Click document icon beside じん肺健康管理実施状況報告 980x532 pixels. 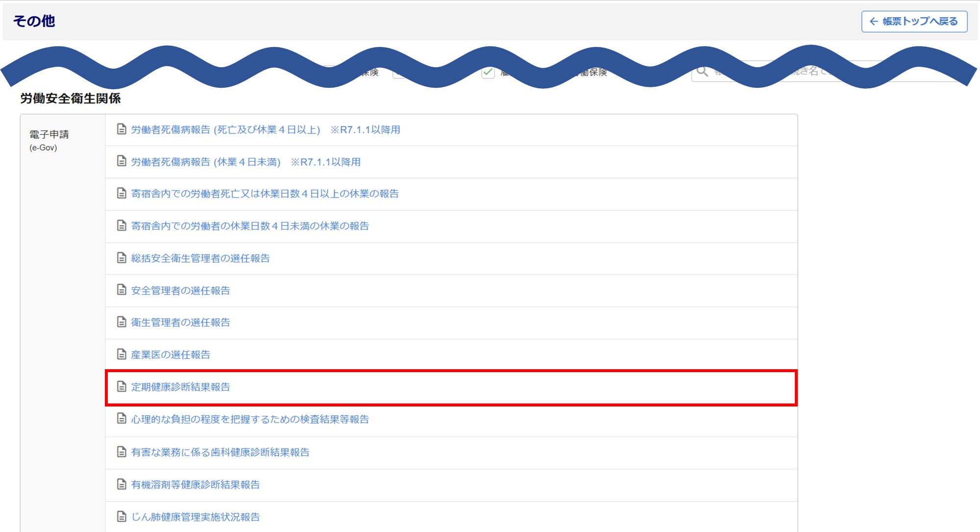pos(122,517)
